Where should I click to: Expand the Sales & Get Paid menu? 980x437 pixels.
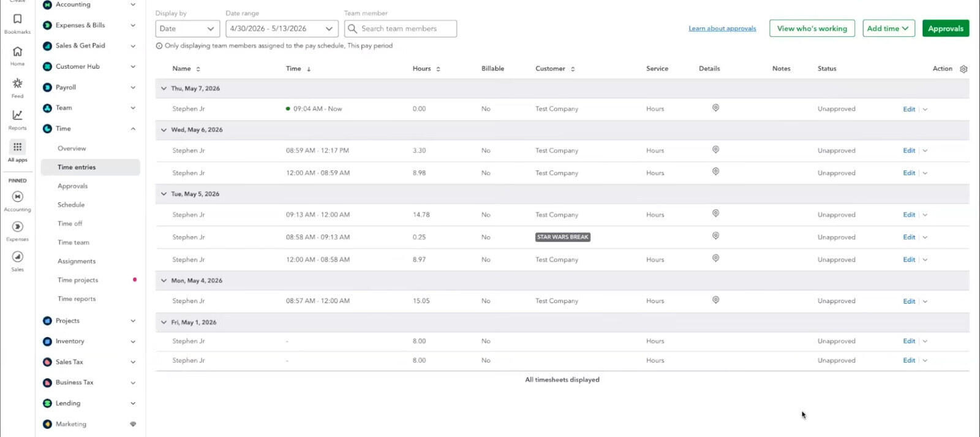(x=133, y=46)
